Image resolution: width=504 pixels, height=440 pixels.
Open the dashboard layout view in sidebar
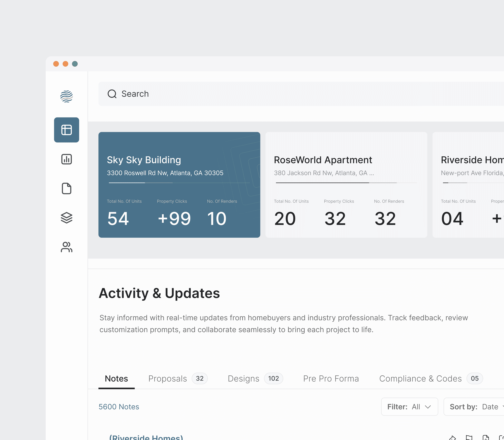[x=66, y=130]
